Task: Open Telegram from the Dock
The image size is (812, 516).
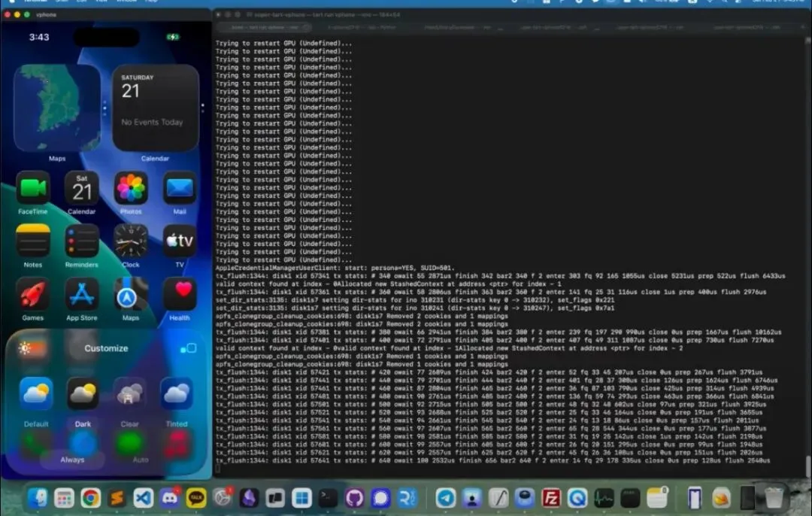Action: [x=446, y=498]
